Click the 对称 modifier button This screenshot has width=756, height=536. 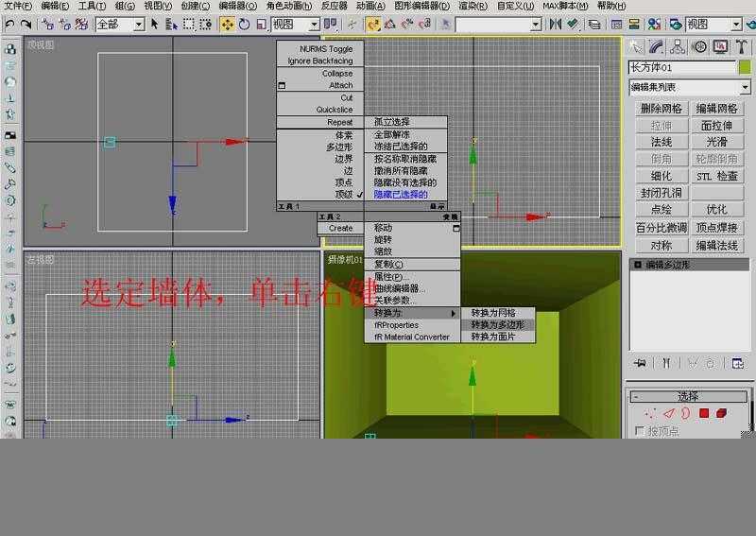[661, 246]
